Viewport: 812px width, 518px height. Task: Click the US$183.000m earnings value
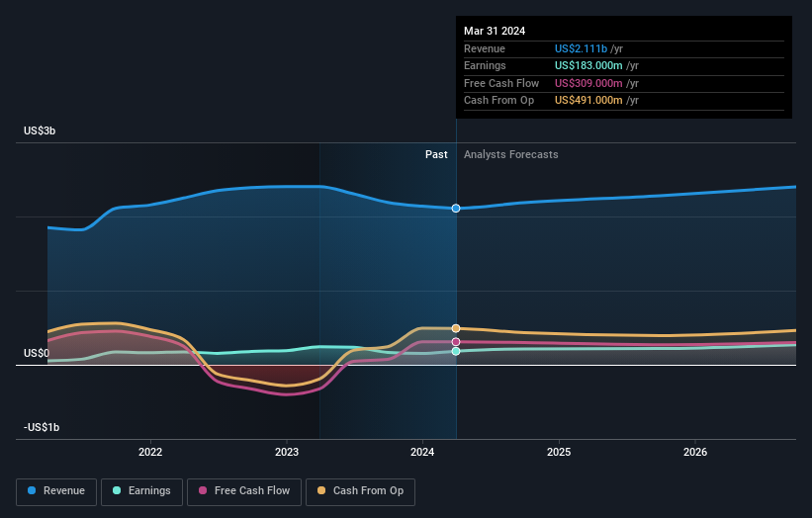pyautogui.click(x=588, y=65)
